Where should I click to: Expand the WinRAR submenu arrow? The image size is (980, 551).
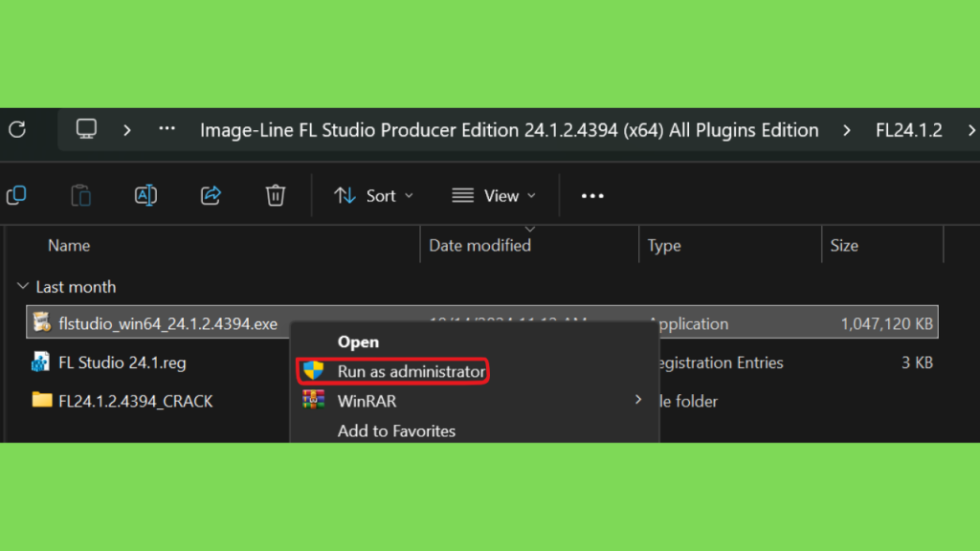(637, 400)
